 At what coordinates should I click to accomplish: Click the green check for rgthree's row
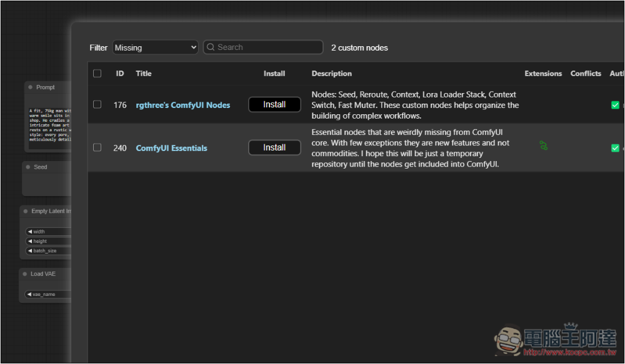pos(615,105)
